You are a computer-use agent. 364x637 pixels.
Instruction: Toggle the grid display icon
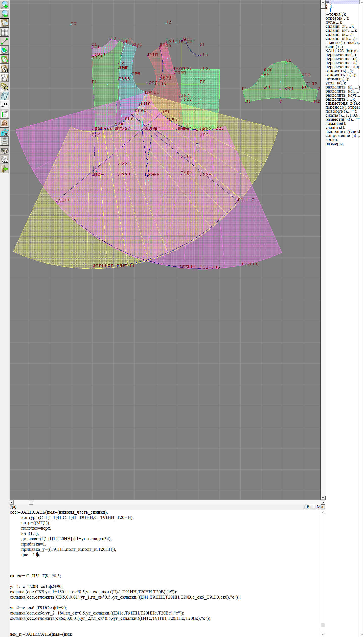(5, 32)
